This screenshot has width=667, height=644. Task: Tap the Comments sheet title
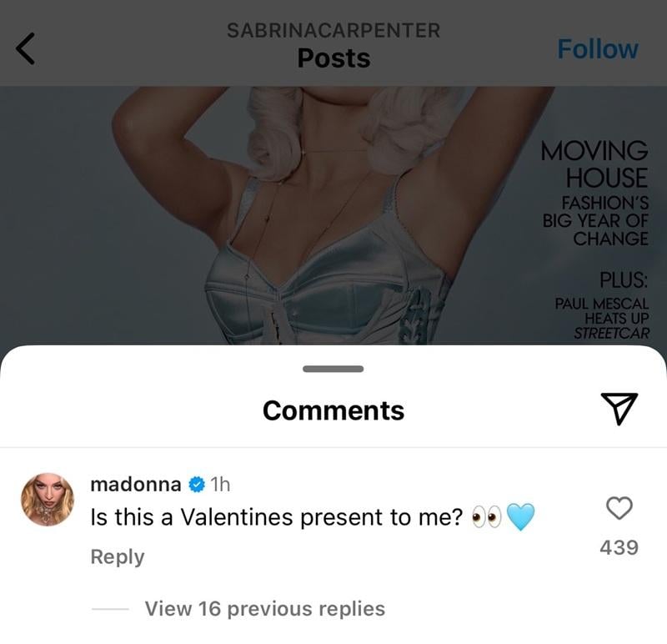pos(333,410)
